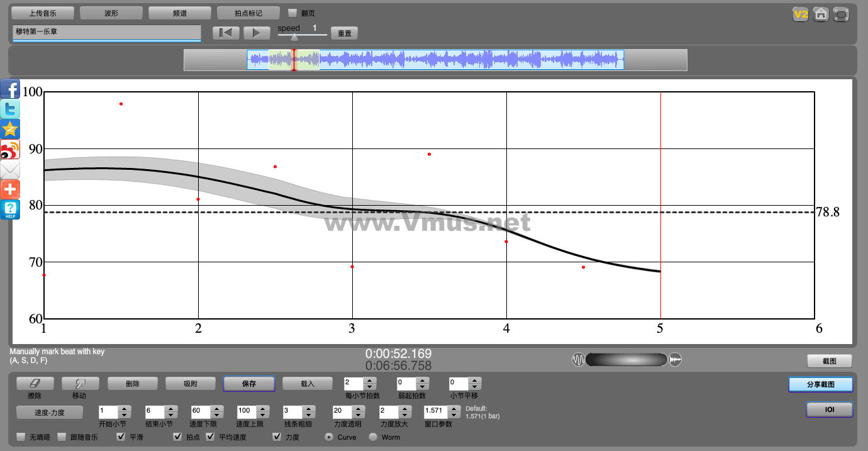Decrease 结束小节 with stepper down arrow
The height and width of the screenshot is (451, 868).
[172, 415]
